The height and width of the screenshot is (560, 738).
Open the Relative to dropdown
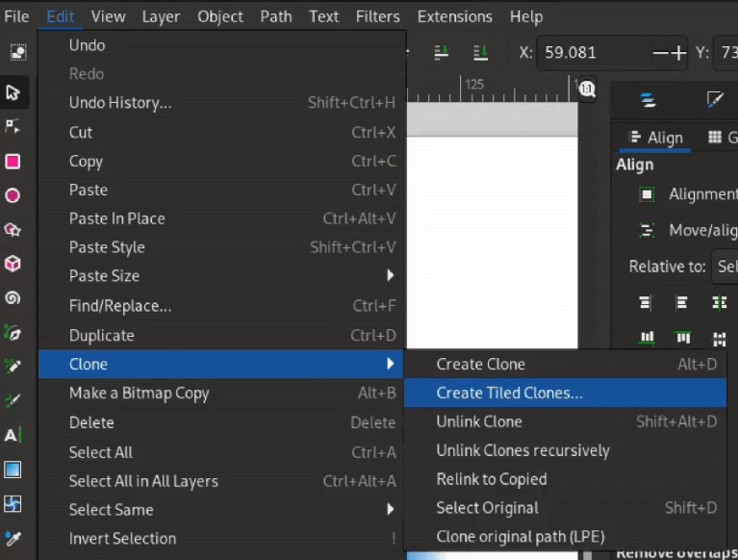[725, 267]
